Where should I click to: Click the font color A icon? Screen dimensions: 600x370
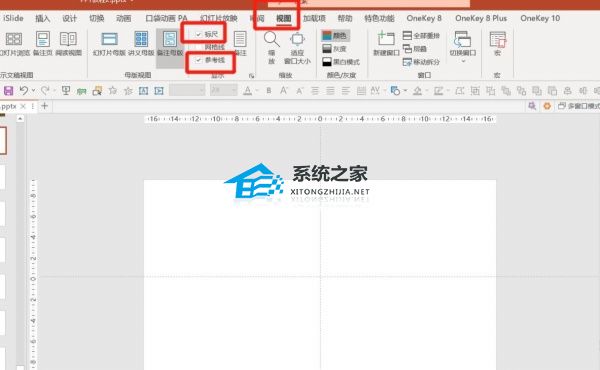(x=248, y=91)
